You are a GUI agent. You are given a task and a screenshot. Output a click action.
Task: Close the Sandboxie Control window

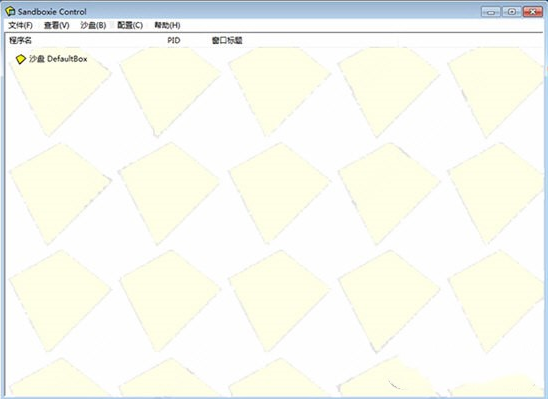pyautogui.click(x=532, y=12)
